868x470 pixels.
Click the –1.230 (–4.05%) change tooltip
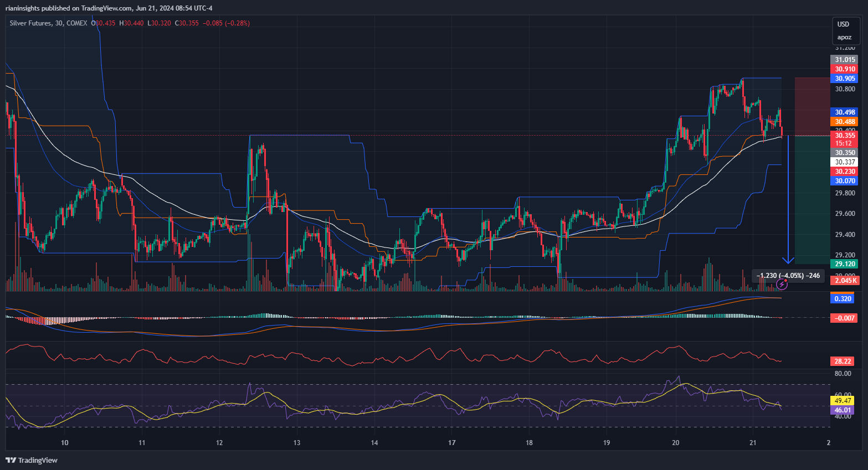coord(788,275)
